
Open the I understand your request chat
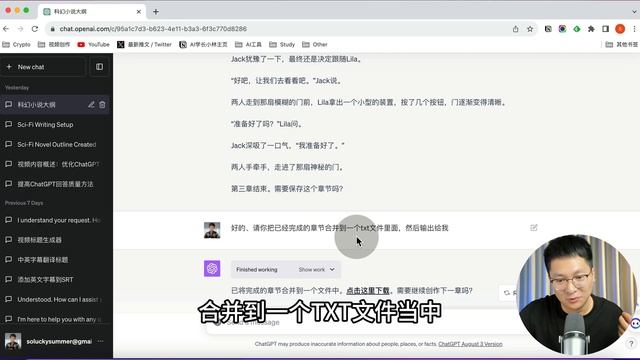point(55,220)
